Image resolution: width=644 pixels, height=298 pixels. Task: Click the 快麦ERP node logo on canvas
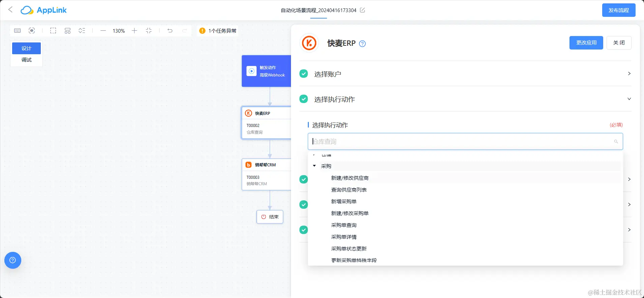click(x=248, y=113)
